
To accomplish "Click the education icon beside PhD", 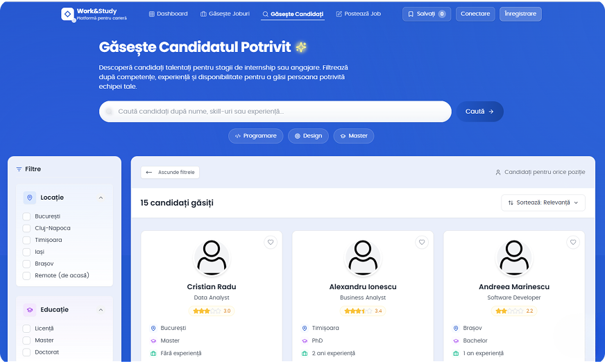I will [305, 341].
